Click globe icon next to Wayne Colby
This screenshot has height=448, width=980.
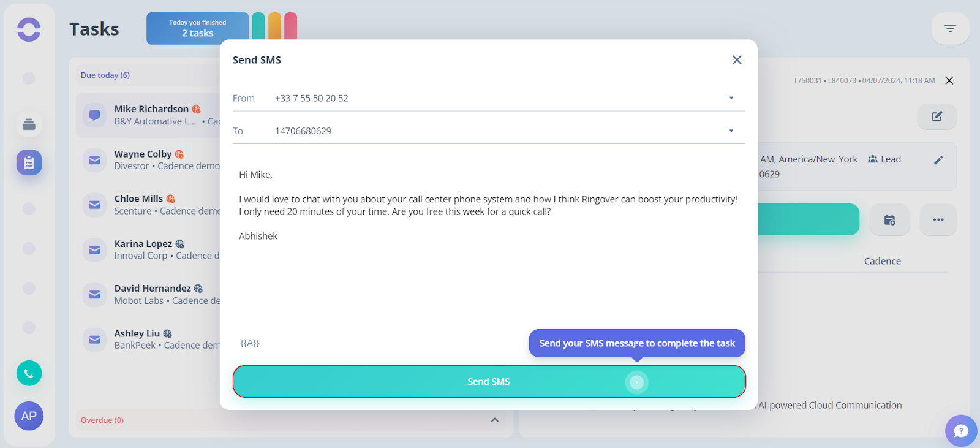(x=179, y=154)
